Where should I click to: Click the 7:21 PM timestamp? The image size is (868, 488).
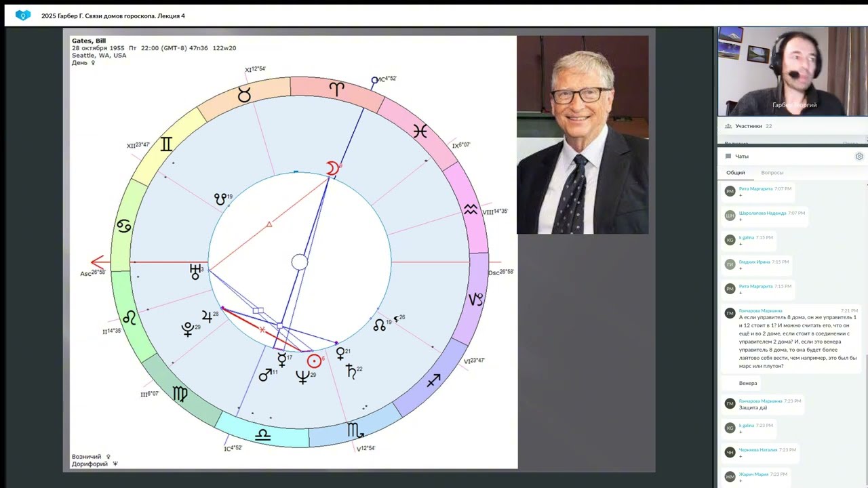(849, 310)
